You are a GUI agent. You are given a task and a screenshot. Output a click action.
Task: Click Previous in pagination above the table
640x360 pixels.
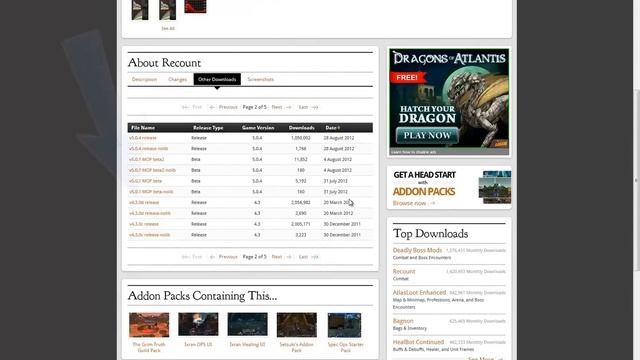228,107
